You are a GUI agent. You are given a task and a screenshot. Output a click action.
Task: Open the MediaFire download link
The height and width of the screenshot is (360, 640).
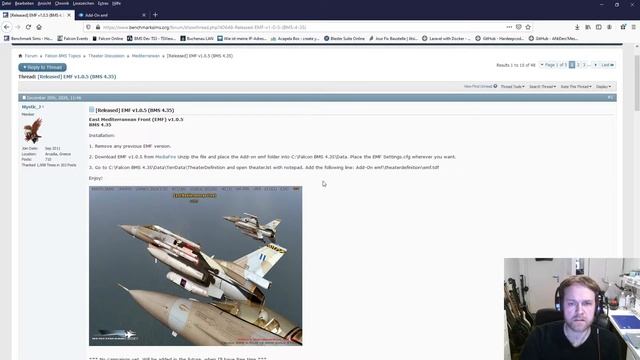[x=166, y=157]
